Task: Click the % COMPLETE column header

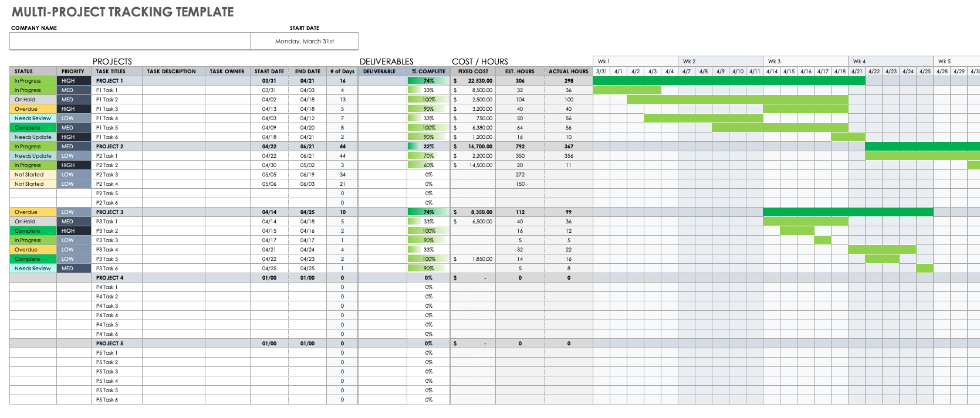Action: [x=428, y=72]
